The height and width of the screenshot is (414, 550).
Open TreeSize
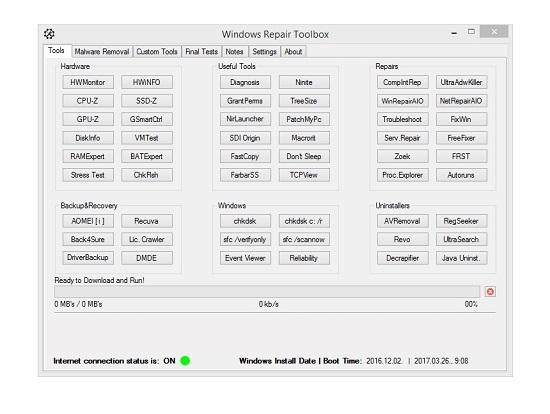click(x=304, y=101)
